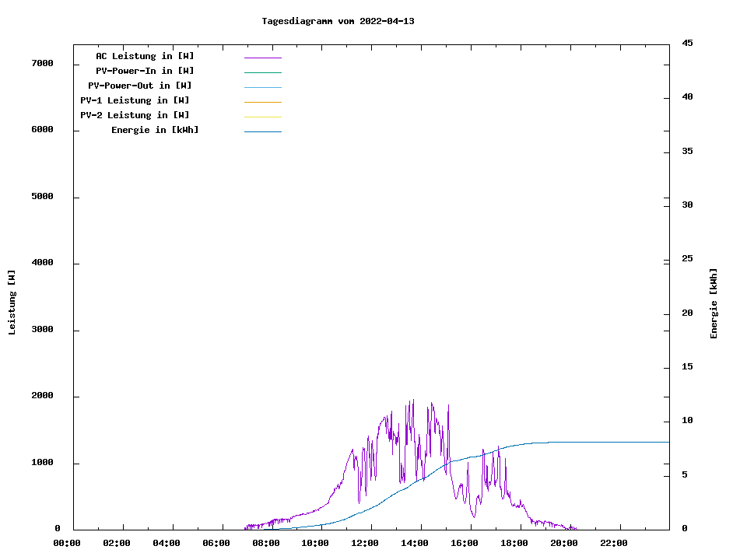Image resolution: width=747 pixels, height=560 pixels.
Task: Click the Energie in [kWh] legend label
Action: pyautogui.click(x=155, y=130)
